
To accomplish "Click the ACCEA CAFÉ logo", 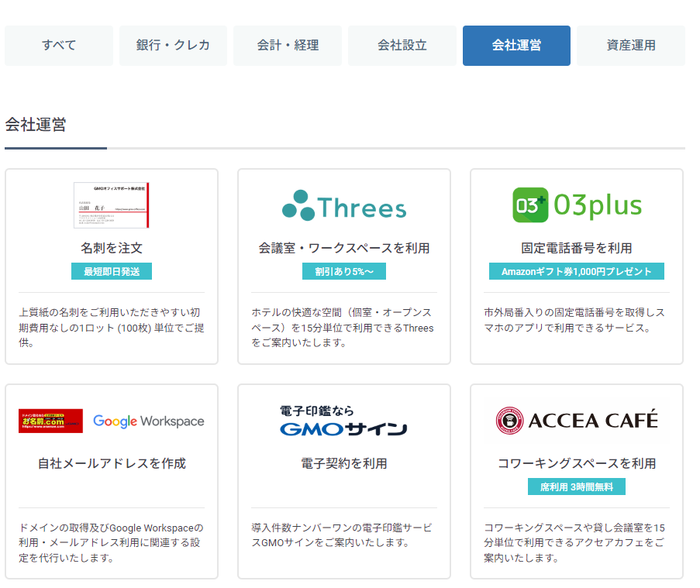I will coord(577,421).
